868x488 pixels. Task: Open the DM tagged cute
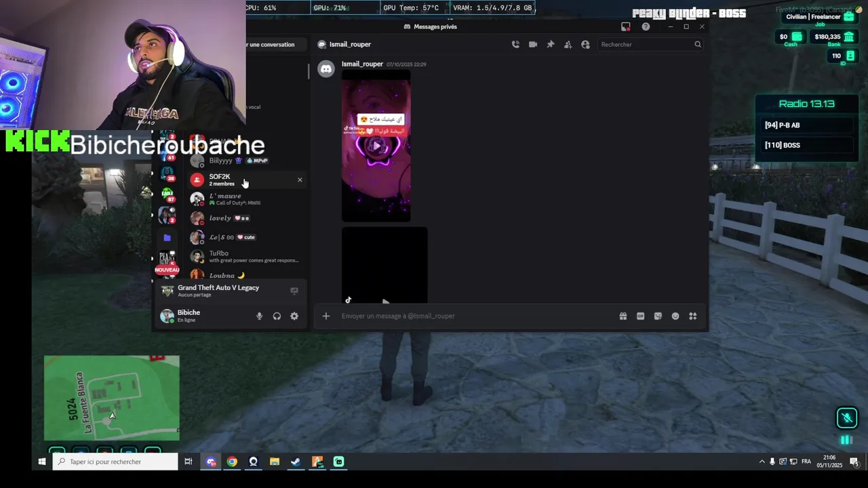[247, 237]
